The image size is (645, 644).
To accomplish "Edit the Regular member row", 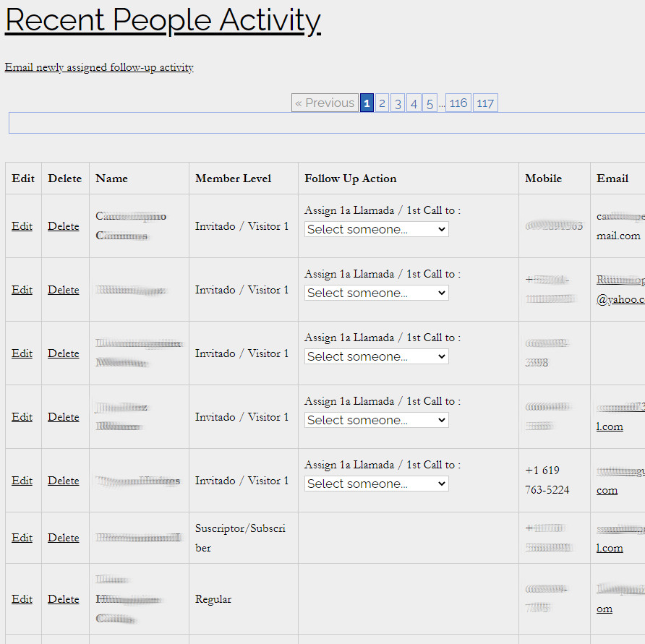I will pos(22,599).
